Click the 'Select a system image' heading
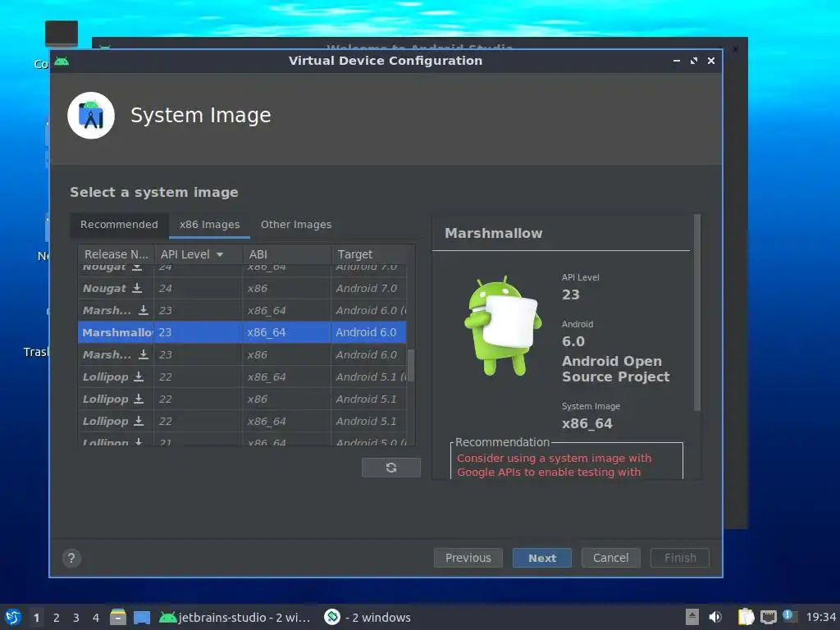This screenshot has height=630, width=840. pyautogui.click(x=153, y=192)
